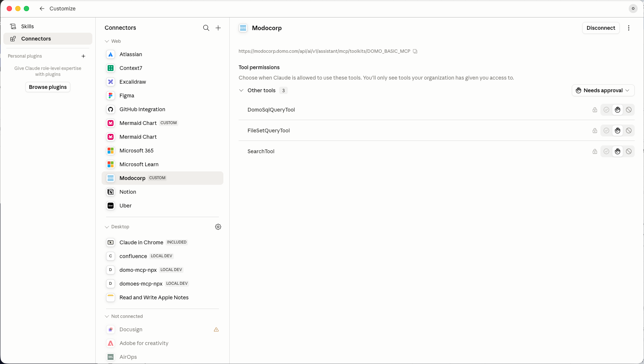Click the plus icon beside Personal plugins
644x364 pixels.
[83, 56]
